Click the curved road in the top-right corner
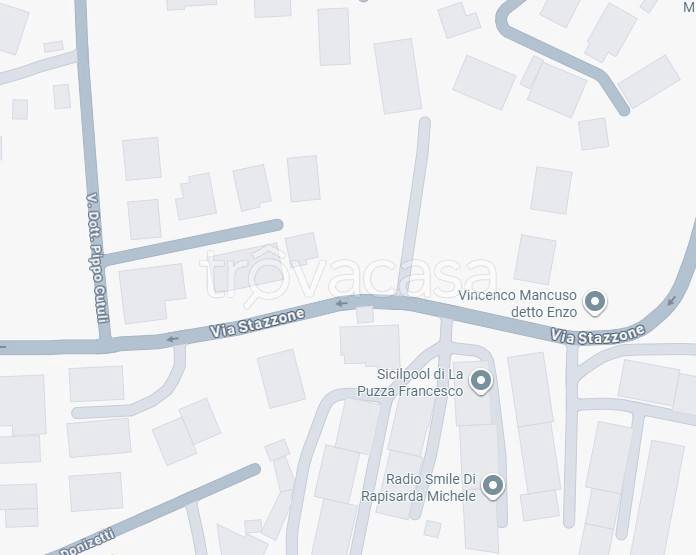The width and height of the screenshot is (696, 555). tap(560, 56)
